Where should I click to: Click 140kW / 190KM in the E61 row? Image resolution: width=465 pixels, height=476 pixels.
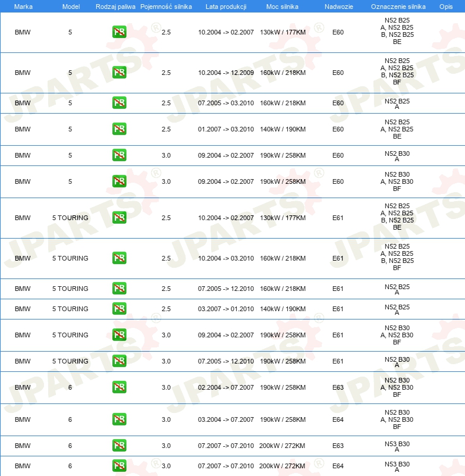282,309
